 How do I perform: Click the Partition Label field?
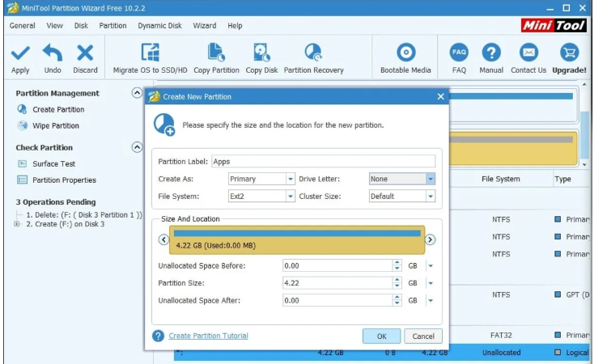pos(323,161)
